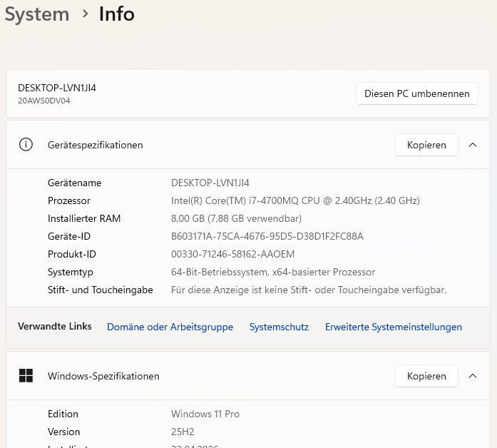Click model number 20AWS0DV04
Image resolution: width=497 pixels, height=448 pixels.
44,101
